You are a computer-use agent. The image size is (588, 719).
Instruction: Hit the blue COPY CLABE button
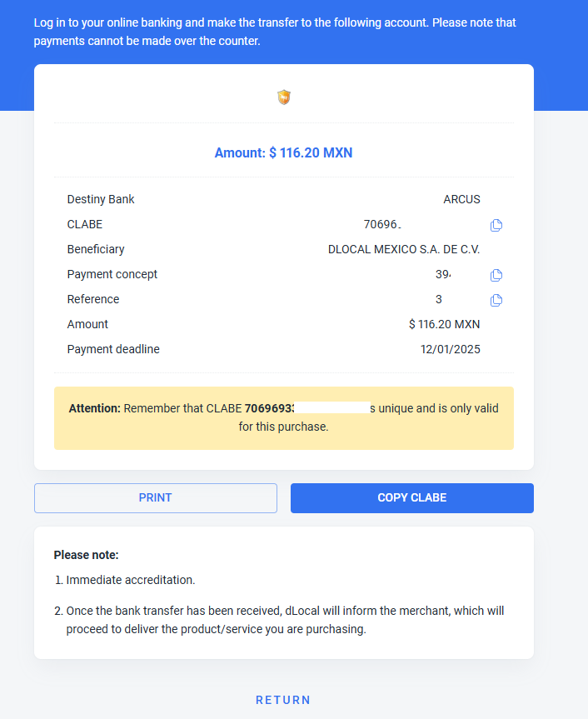(x=412, y=498)
